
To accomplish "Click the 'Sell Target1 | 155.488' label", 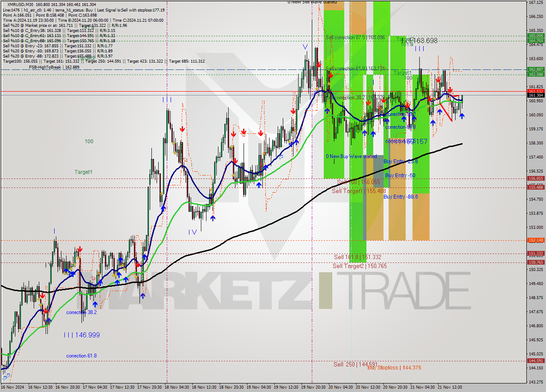I will (359, 191).
